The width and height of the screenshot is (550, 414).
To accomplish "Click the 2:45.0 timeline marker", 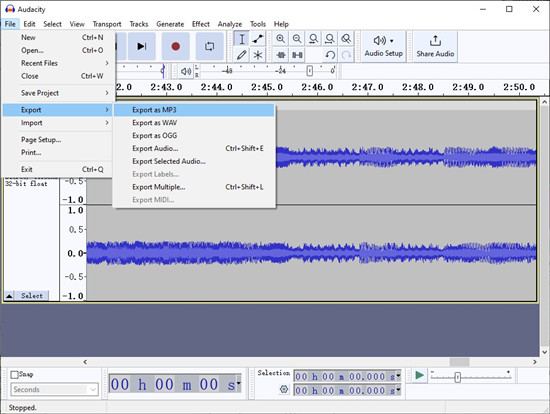I will tap(267, 87).
